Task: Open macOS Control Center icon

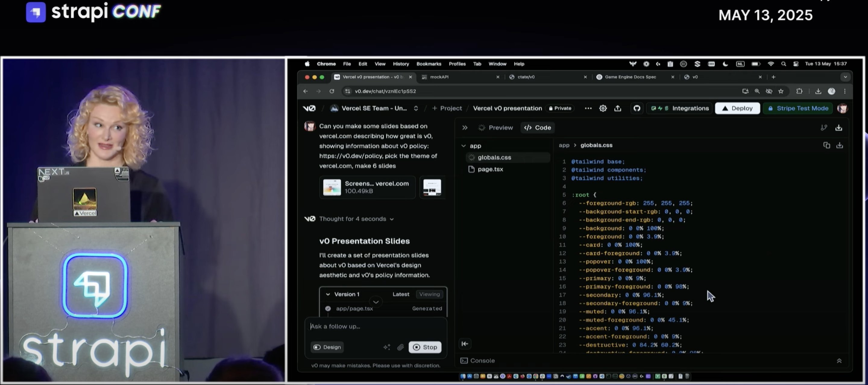Action: point(796,64)
